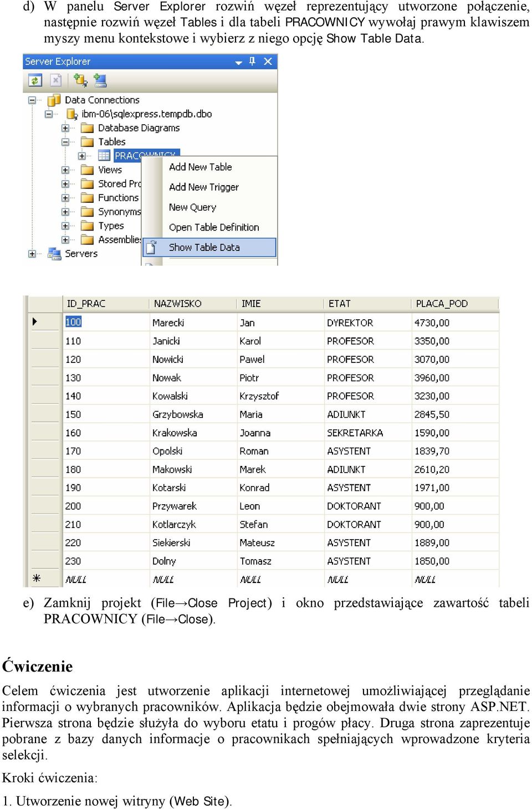This screenshot has height=809, width=532.
Task: Click the Types folder icon
Action: point(87,226)
